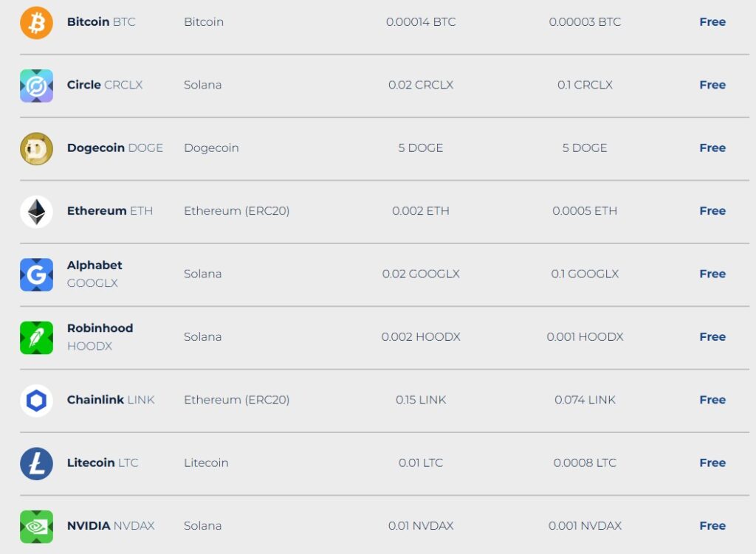Image resolution: width=756 pixels, height=554 pixels.
Task: Click Free in the Chainlink row
Action: coord(712,400)
